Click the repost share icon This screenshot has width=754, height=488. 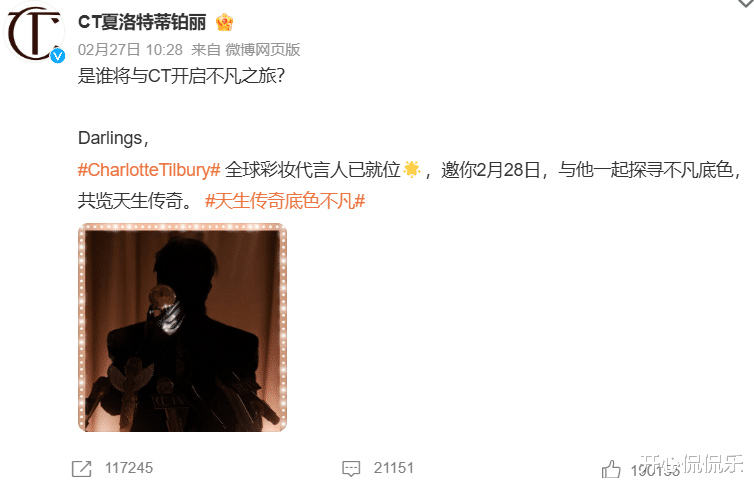[81, 468]
